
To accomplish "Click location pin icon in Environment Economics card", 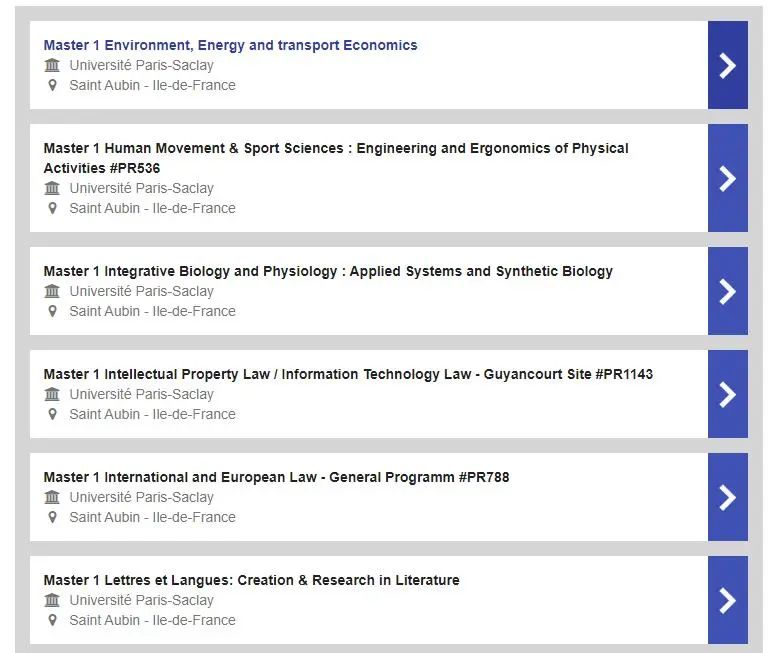I will pyautogui.click(x=52, y=85).
